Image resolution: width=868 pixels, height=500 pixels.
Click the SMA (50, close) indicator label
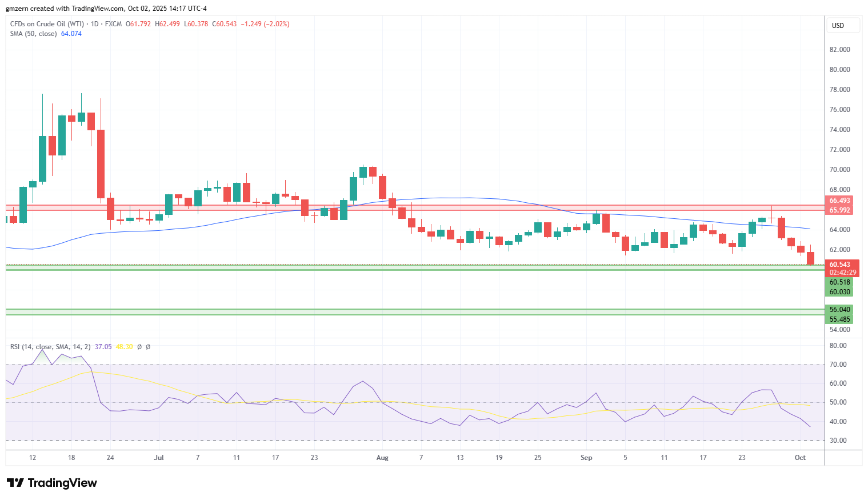[33, 34]
